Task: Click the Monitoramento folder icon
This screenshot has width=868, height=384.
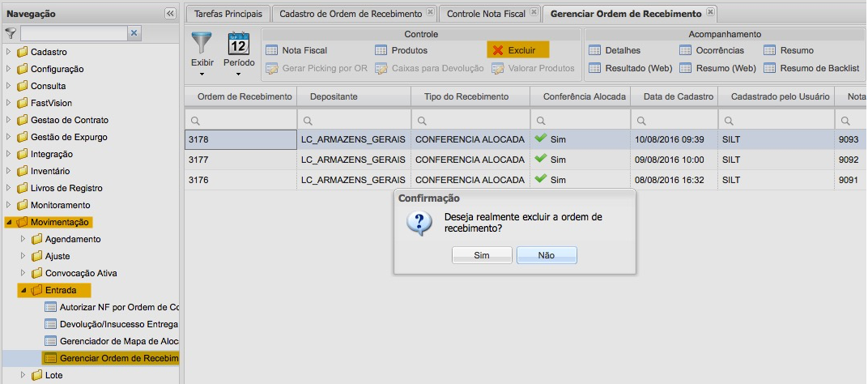Action: [22, 205]
